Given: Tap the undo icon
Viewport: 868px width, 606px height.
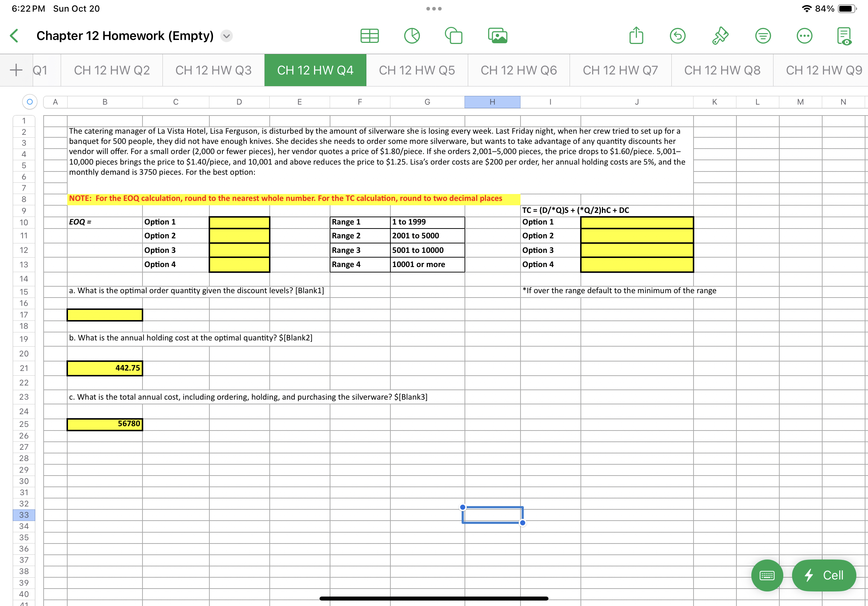Looking at the screenshot, I should tap(678, 36).
